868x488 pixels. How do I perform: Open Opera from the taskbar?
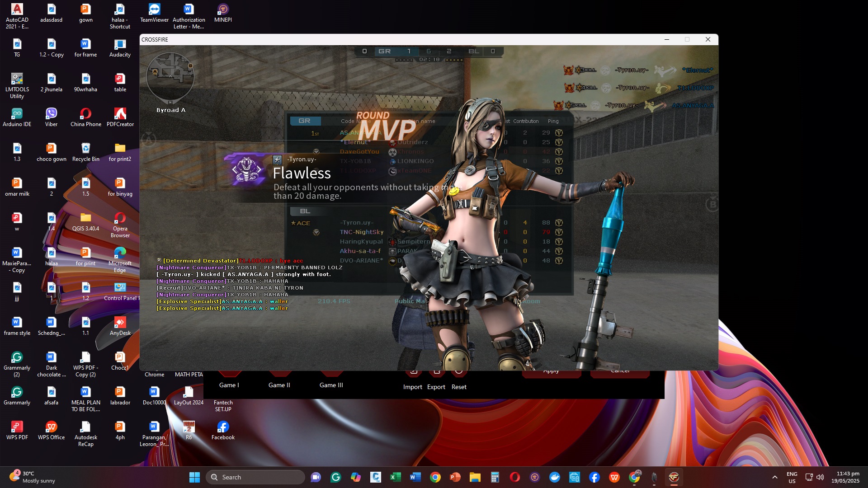coord(515,477)
